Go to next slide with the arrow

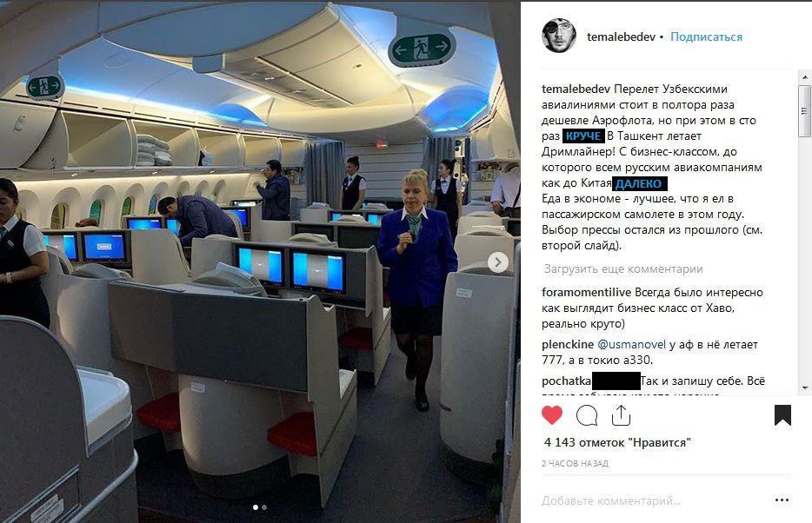tap(498, 262)
